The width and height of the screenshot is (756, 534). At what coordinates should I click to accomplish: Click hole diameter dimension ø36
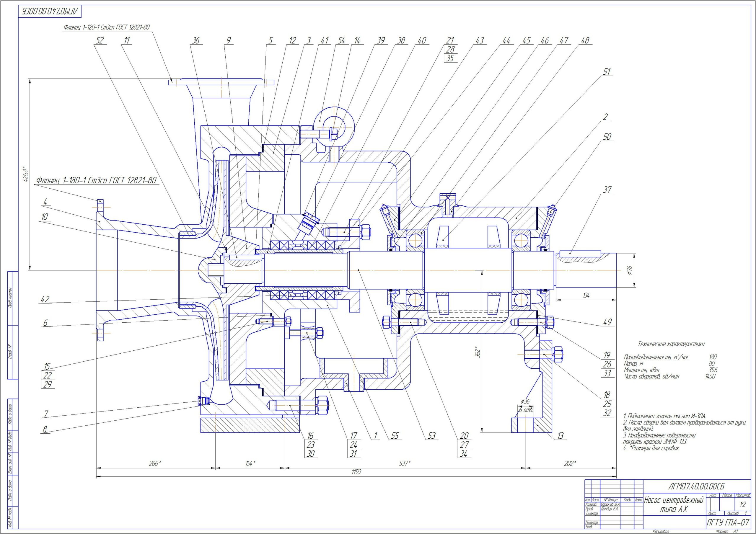[x=525, y=401]
